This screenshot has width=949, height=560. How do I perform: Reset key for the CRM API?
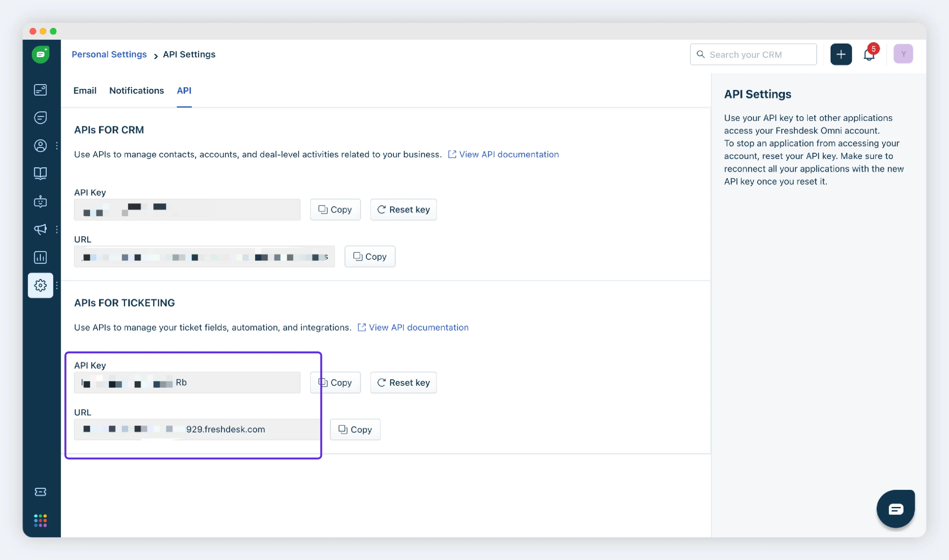tap(403, 210)
